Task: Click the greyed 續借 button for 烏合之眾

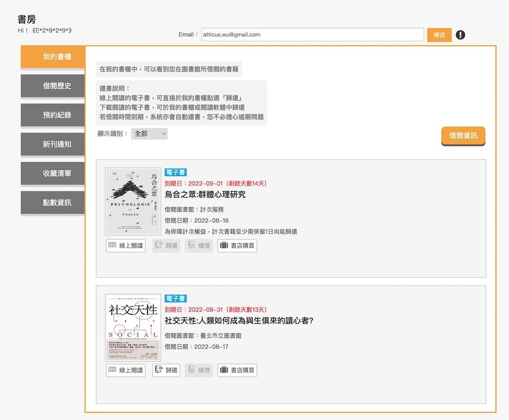Action: [x=199, y=245]
